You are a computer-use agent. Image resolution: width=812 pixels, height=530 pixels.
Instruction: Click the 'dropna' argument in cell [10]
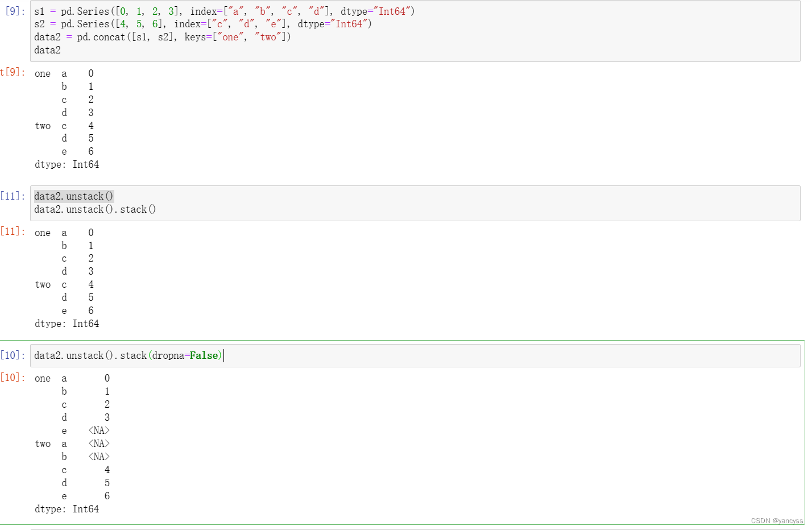(168, 355)
